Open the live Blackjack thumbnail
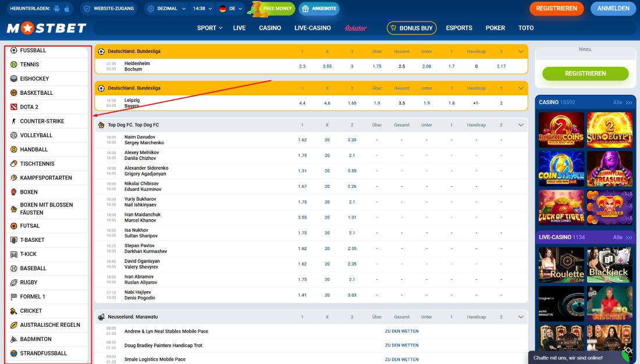Image resolution: width=640 pixels, height=364 pixels. (609, 265)
